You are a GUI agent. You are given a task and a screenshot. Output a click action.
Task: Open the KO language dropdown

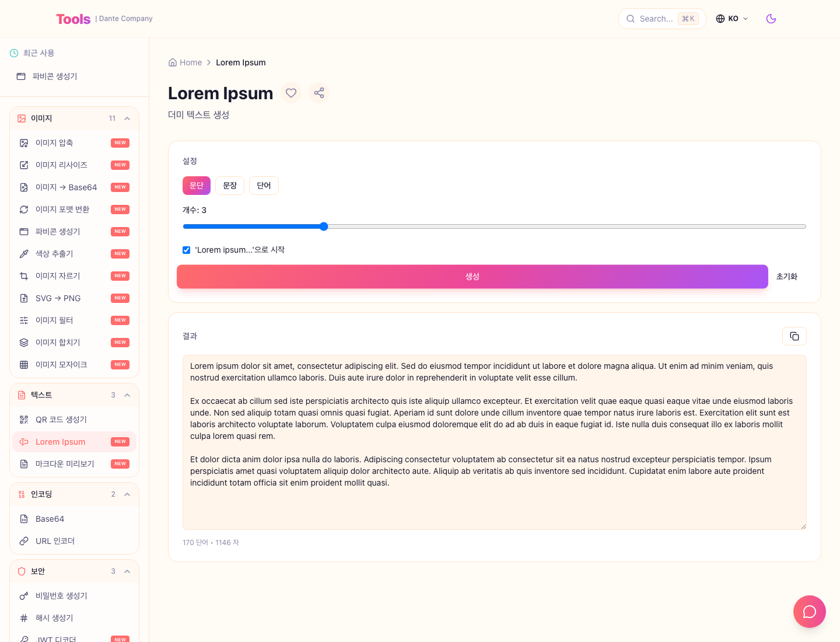(732, 19)
